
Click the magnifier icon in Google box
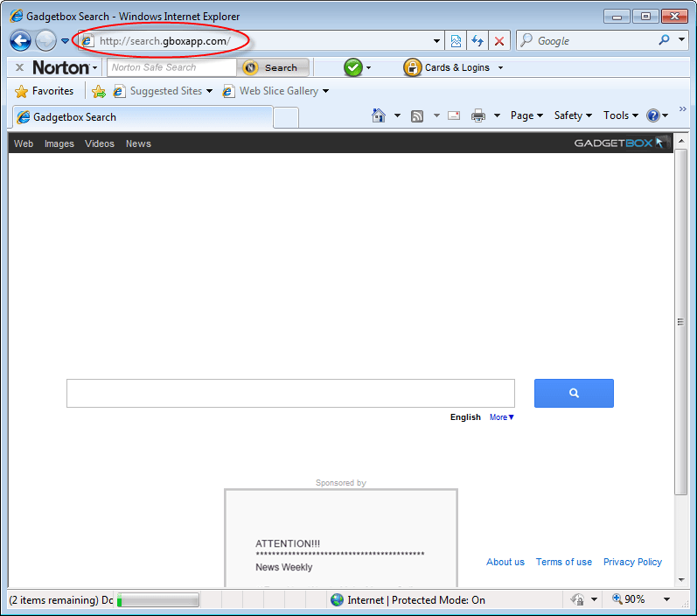[x=664, y=40]
